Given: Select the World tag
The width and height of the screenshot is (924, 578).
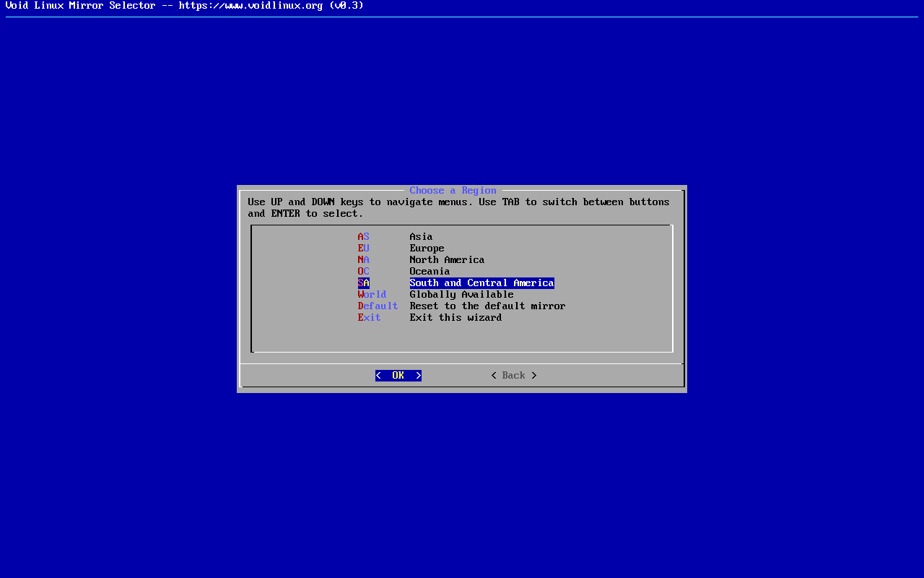Looking at the screenshot, I should click(x=372, y=294).
